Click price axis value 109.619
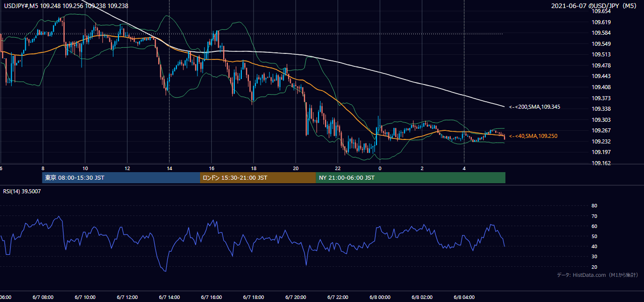This screenshot has width=644, height=302. tap(602, 22)
